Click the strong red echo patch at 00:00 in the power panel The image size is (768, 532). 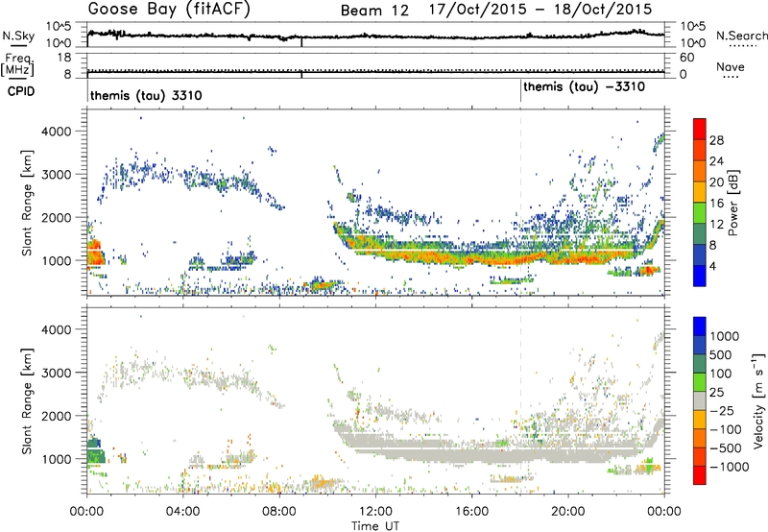95,254
